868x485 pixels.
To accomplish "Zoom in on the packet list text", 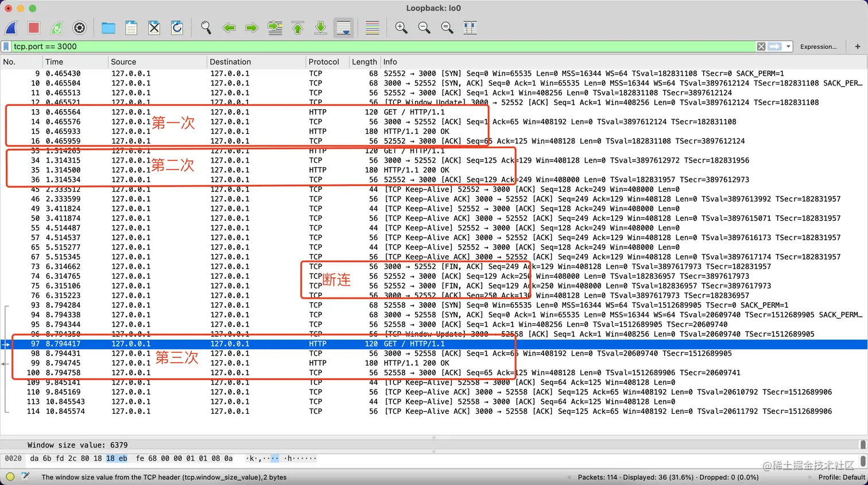I will 401,28.
